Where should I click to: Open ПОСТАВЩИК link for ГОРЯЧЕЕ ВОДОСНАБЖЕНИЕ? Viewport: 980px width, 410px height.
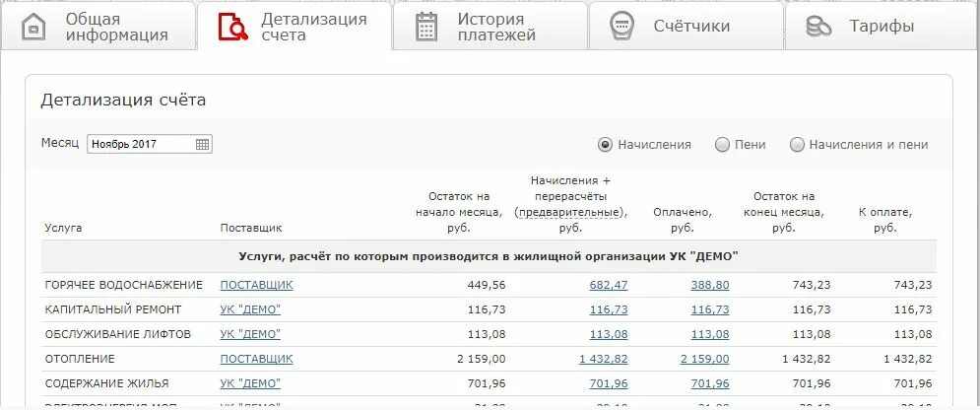tap(256, 285)
